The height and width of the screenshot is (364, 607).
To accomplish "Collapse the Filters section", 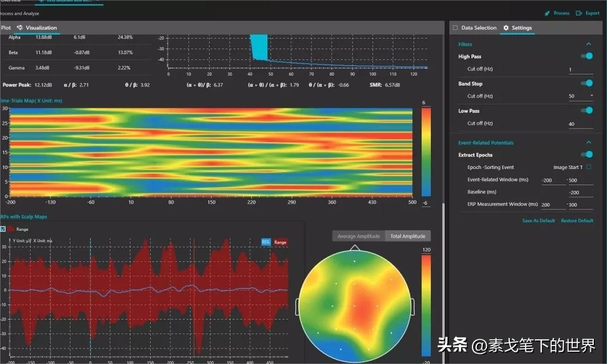I will (589, 44).
